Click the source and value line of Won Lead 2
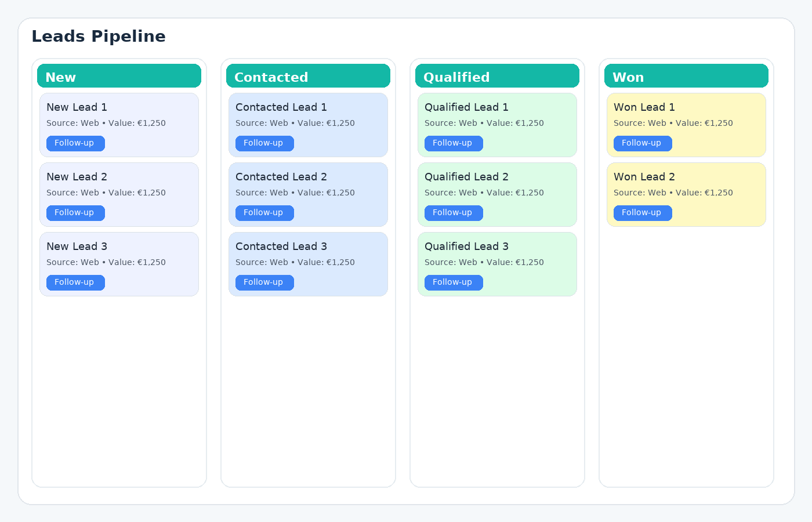Screen dimensions: 812x522 673,193
